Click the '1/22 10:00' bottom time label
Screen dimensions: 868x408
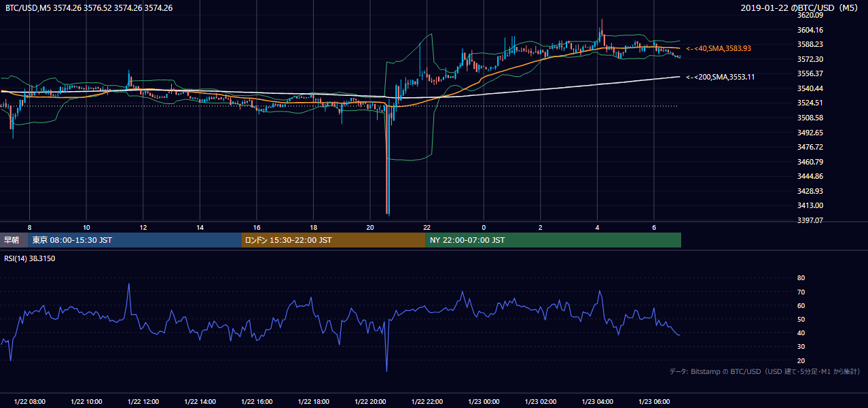tap(86, 402)
